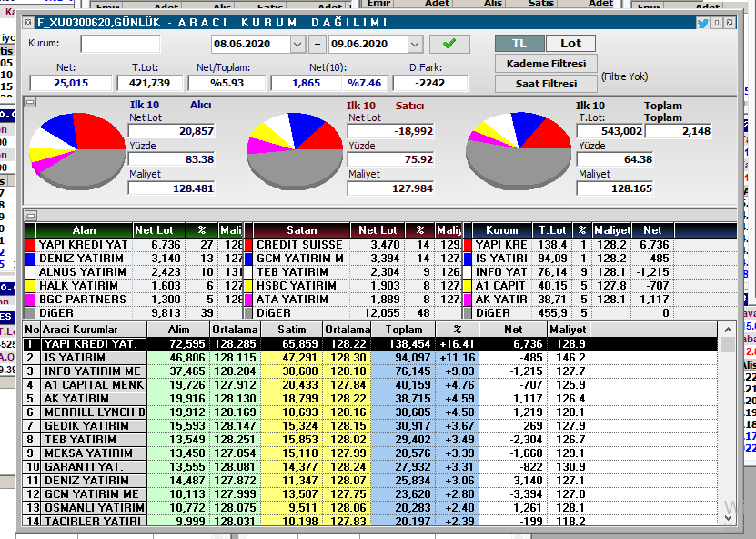Select the GARANTI YAT. row
The height and width of the screenshot is (539, 756).
tap(370, 467)
